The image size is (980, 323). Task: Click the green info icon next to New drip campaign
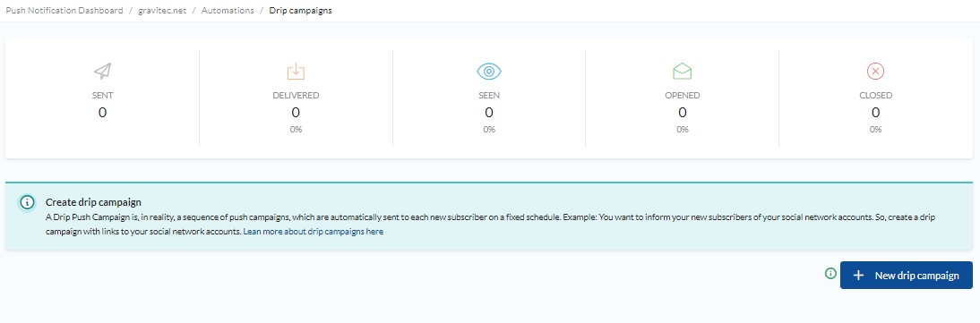pos(830,273)
